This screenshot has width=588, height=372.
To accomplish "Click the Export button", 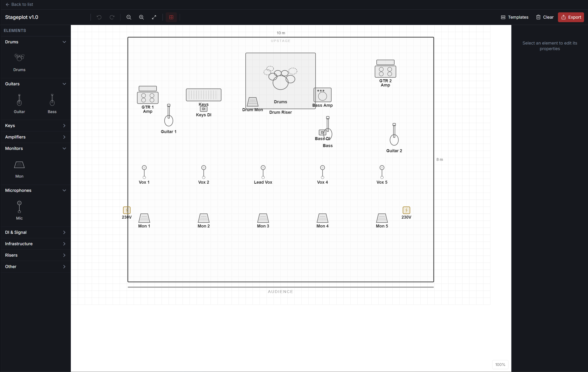I will (x=571, y=17).
